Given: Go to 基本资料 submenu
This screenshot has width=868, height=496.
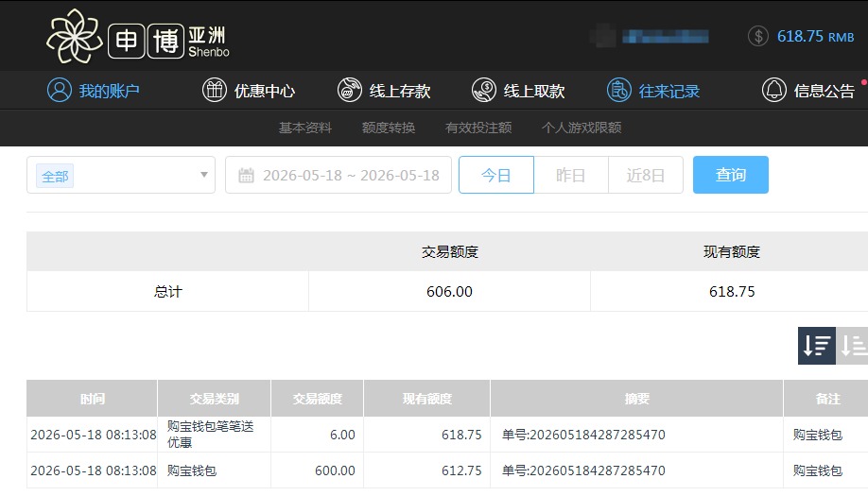Looking at the screenshot, I should pyautogui.click(x=305, y=128).
